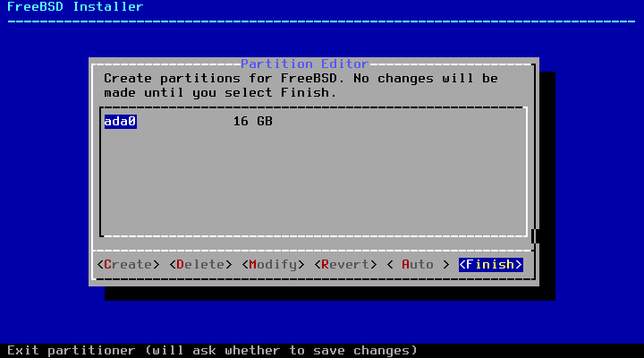Image resolution: width=644 pixels, height=358 pixels.
Task: Click the "Create partitions for FreeBSD" instruction text
Action: pyautogui.click(x=221, y=78)
